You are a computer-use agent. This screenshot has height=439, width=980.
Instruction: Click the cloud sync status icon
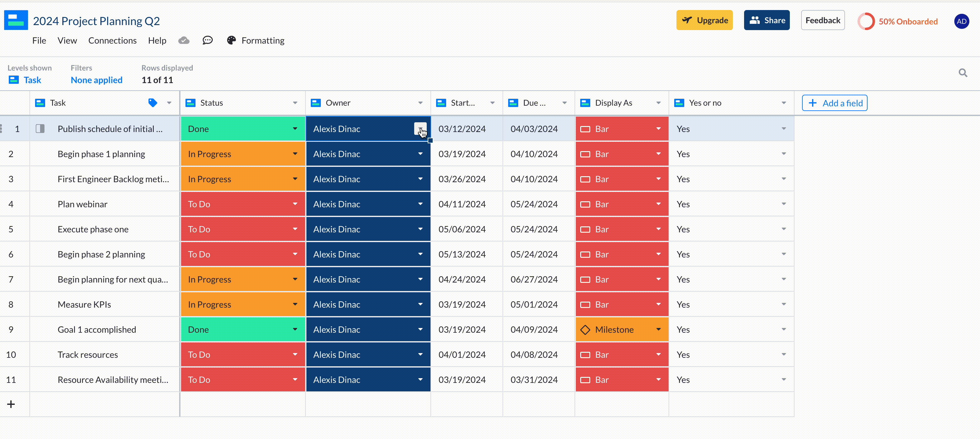click(x=184, y=40)
